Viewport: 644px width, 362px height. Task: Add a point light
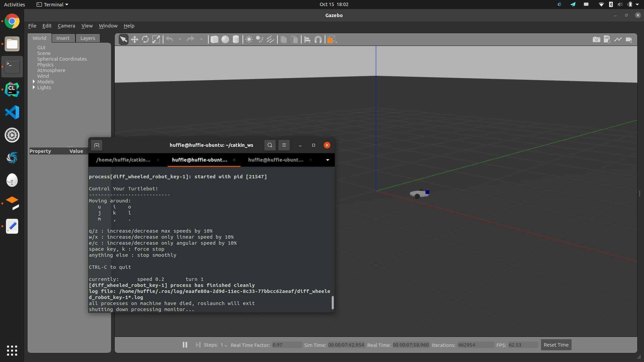(x=249, y=40)
